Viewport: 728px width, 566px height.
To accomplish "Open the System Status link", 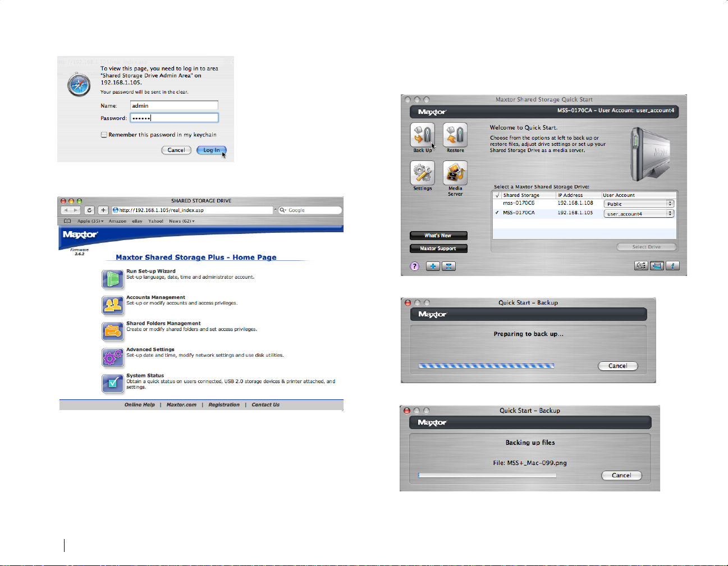I will click(x=145, y=375).
